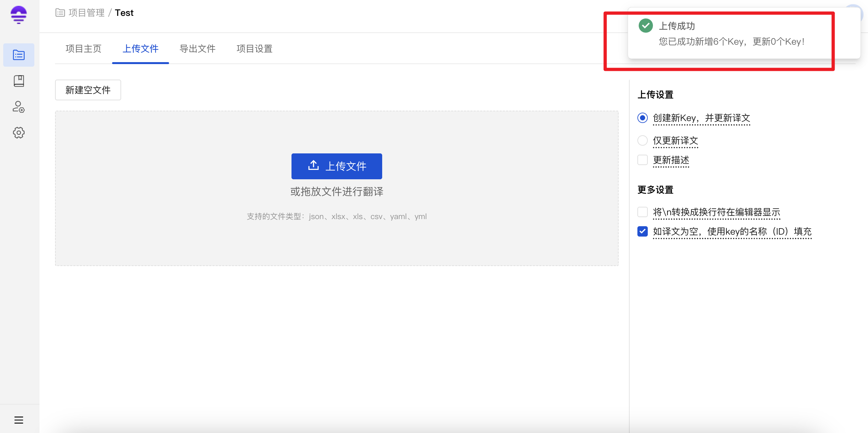Select "创建新Key，并更新译文" radio option

[642, 118]
